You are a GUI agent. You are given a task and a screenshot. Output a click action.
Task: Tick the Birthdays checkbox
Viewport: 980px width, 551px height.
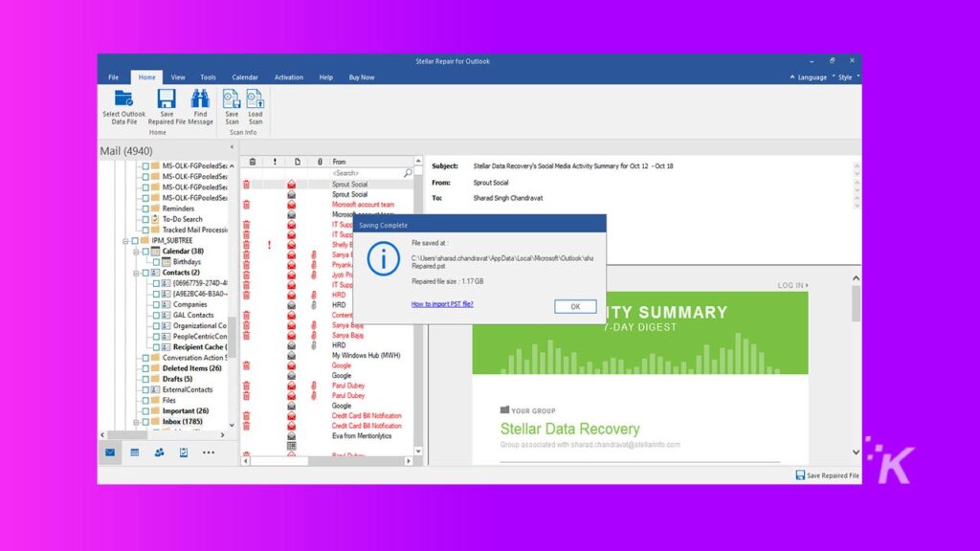point(156,262)
